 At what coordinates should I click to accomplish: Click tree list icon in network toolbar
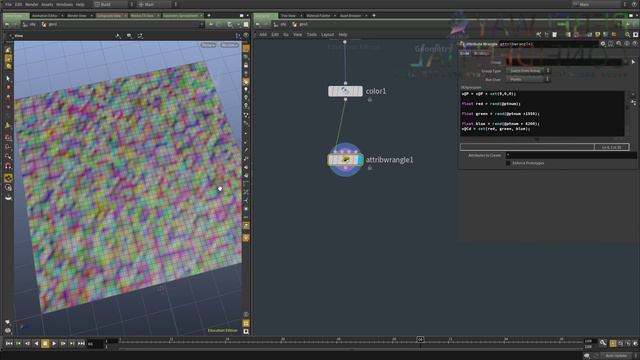tap(547, 35)
